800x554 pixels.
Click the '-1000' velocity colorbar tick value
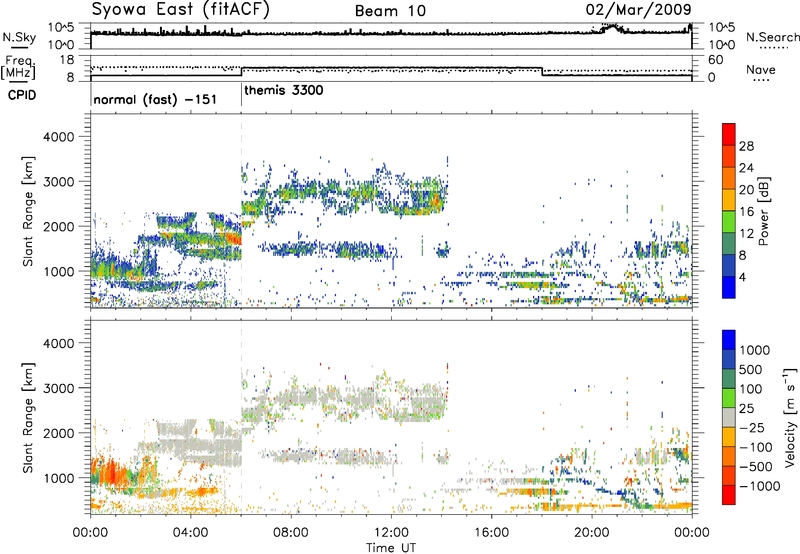point(759,486)
